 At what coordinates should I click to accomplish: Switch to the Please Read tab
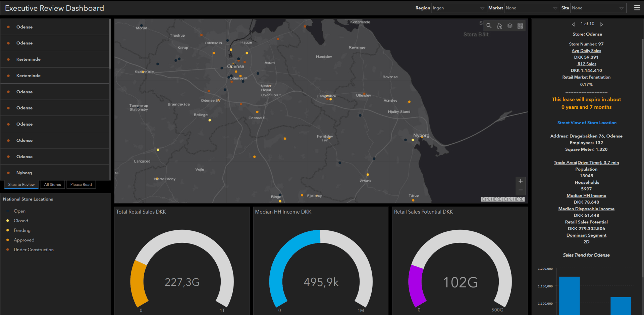[81, 185]
